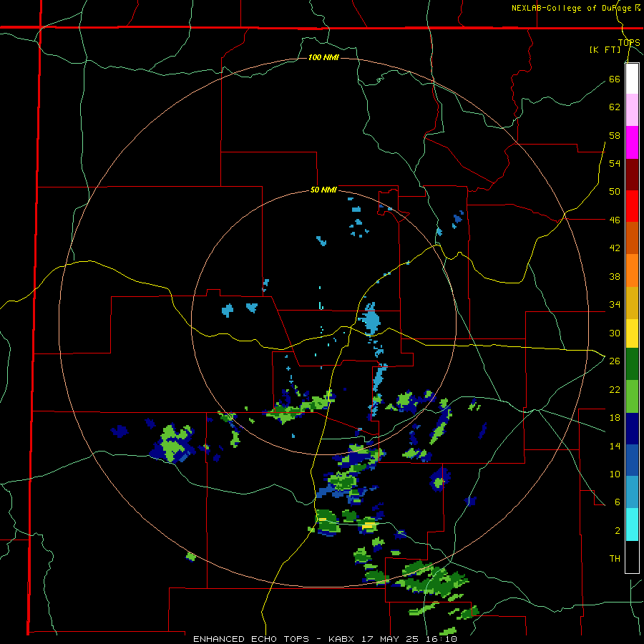Click the light blue legend swatch
This screenshot has height=644, width=644.
pos(632,492)
